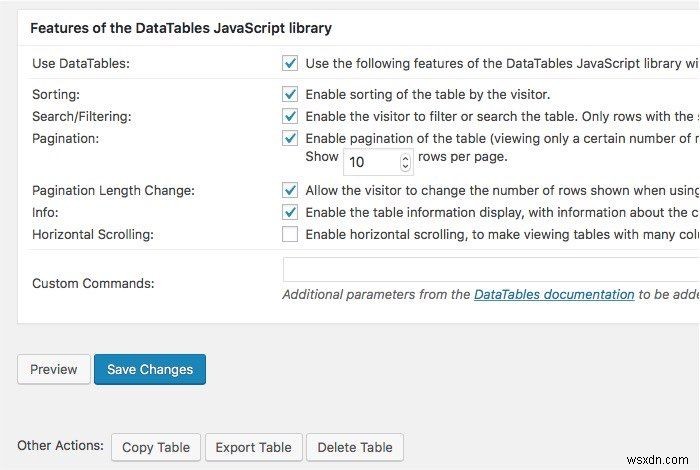
Task: Click the Copy Table button
Action: point(156,447)
